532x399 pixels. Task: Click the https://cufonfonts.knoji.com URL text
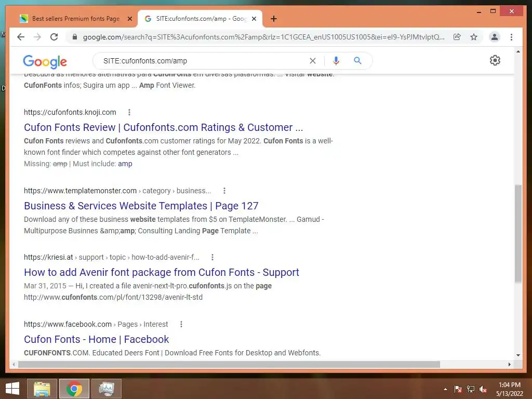click(70, 112)
